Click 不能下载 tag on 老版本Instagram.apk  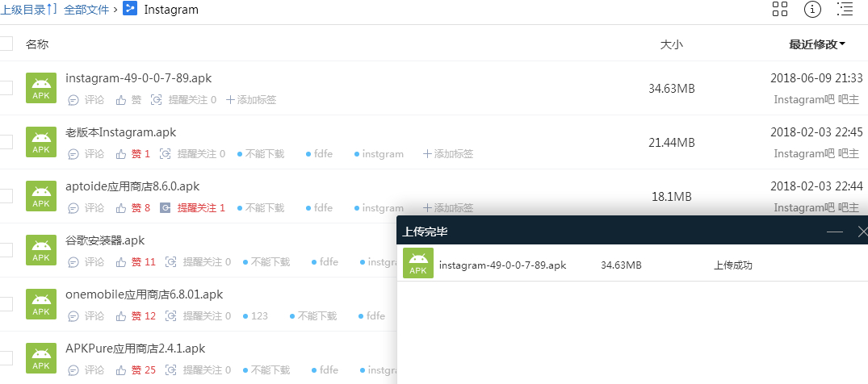pyautogui.click(x=261, y=154)
